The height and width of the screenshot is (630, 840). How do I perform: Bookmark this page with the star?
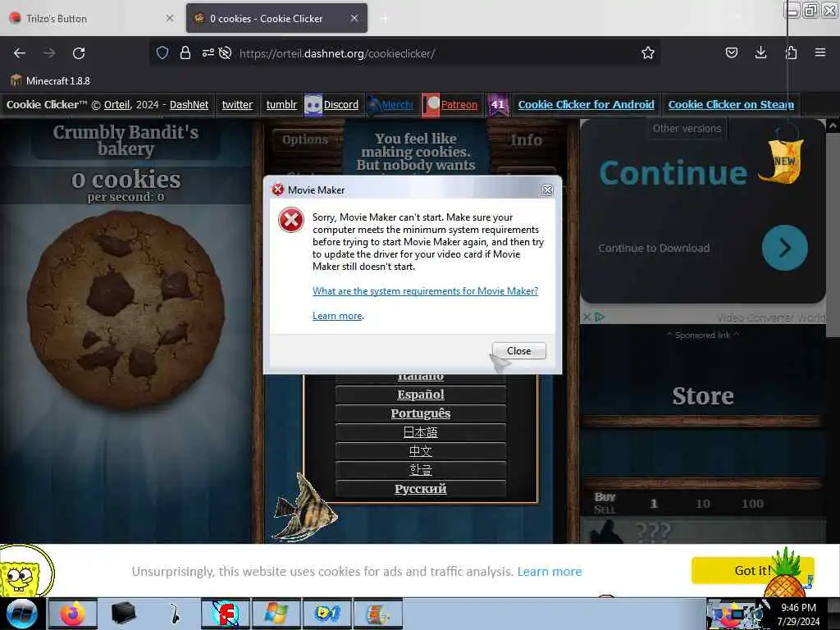(x=648, y=52)
